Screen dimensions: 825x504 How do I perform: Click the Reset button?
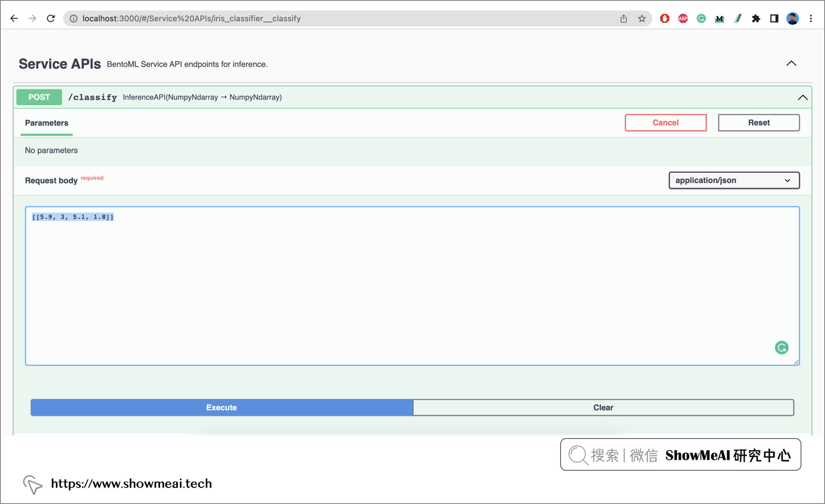758,122
